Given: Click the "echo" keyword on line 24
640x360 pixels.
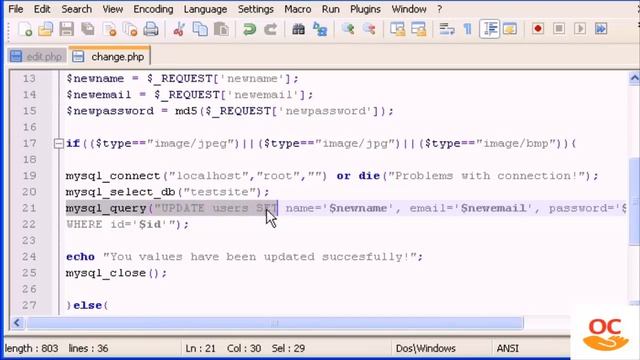Looking at the screenshot, I should click(80, 257).
